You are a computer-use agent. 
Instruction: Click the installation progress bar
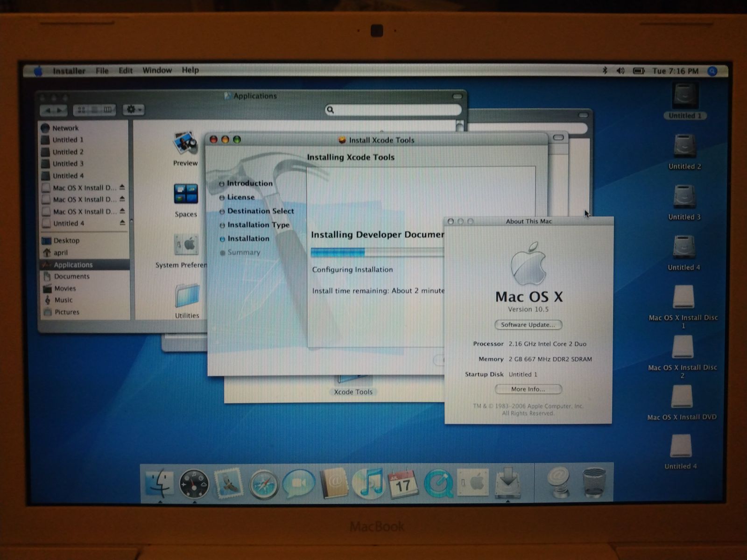(x=378, y=252)
